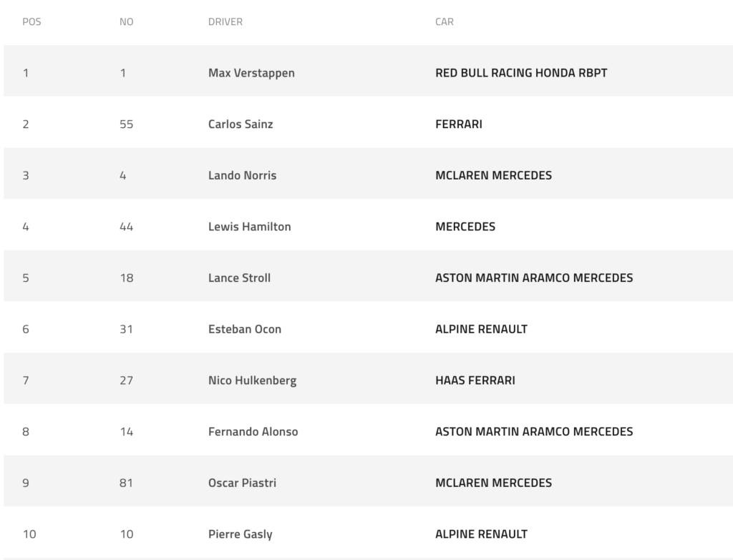Click the car cell reading just MERCEDES
Viewport: 733px width, 560px height.
pos(465,227)
